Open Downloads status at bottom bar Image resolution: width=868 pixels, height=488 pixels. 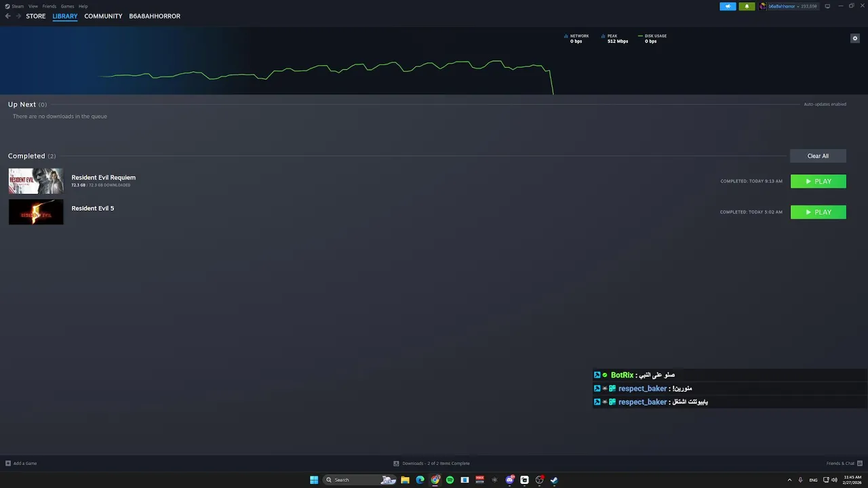[431, 464]
